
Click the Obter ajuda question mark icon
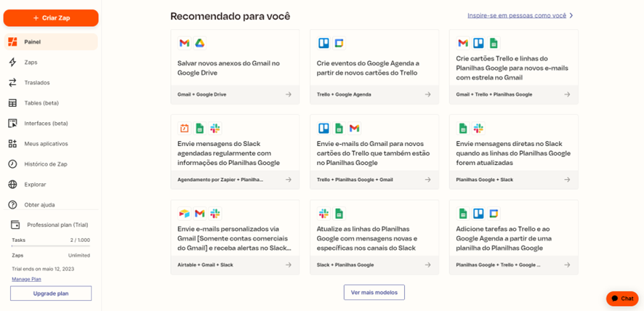[12, 205]
